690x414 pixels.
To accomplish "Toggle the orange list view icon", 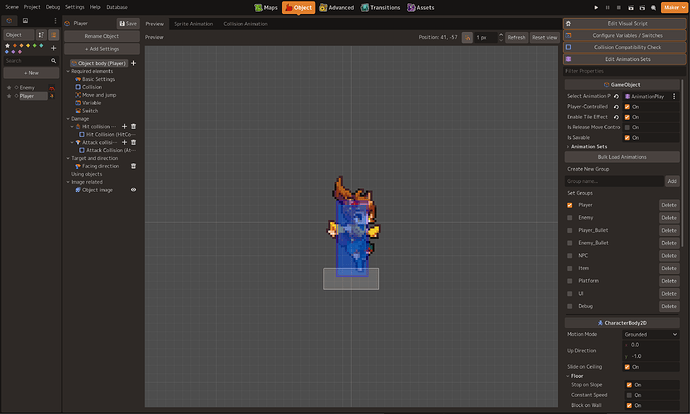I will [x=54, y=35].
